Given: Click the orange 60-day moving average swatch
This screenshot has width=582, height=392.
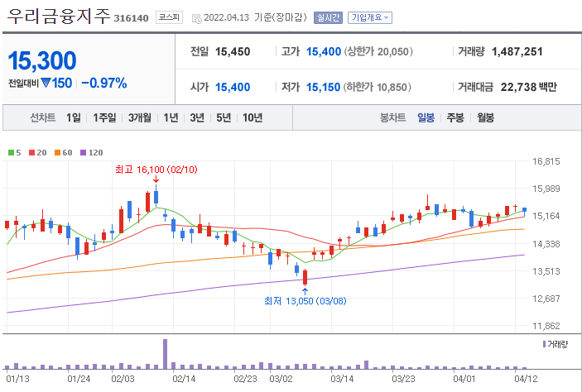Looking at the screenshot, I should click(x=57, y=152).
